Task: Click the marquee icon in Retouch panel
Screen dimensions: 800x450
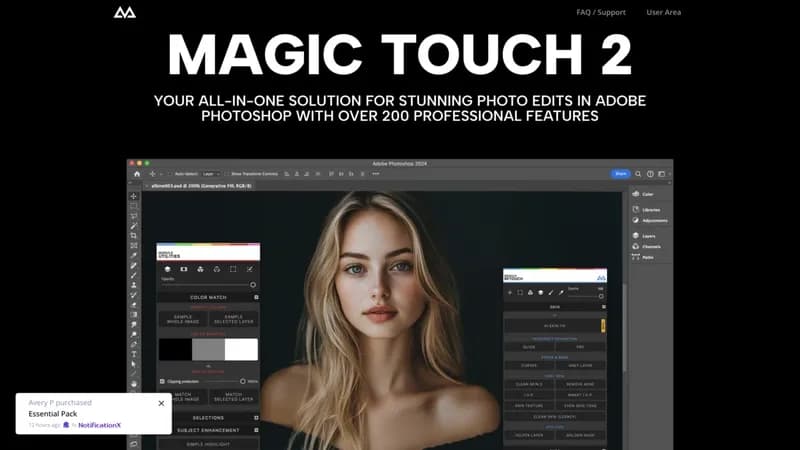Action: (520, 292)
